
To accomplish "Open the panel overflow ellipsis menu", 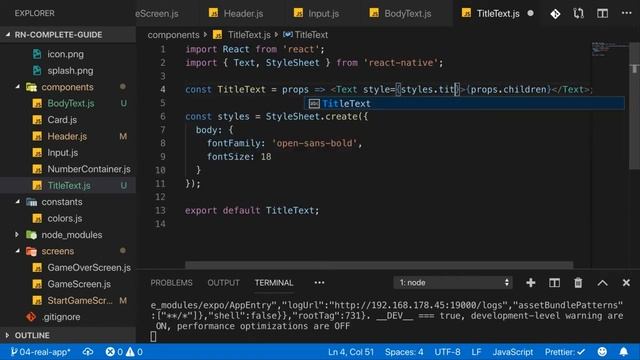I will pos(320,282).
